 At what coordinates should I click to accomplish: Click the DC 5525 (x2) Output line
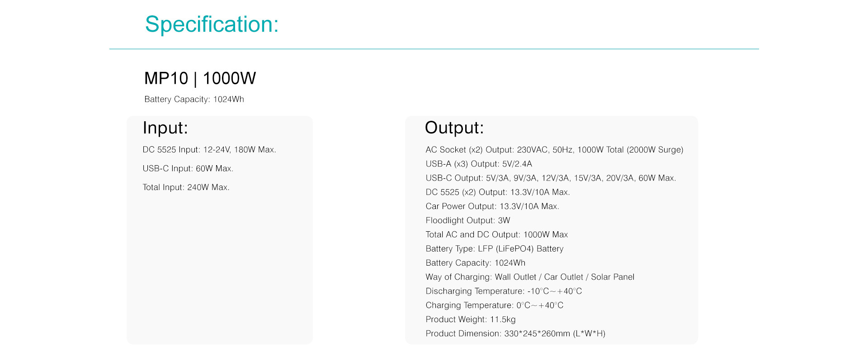pos(498,192)
